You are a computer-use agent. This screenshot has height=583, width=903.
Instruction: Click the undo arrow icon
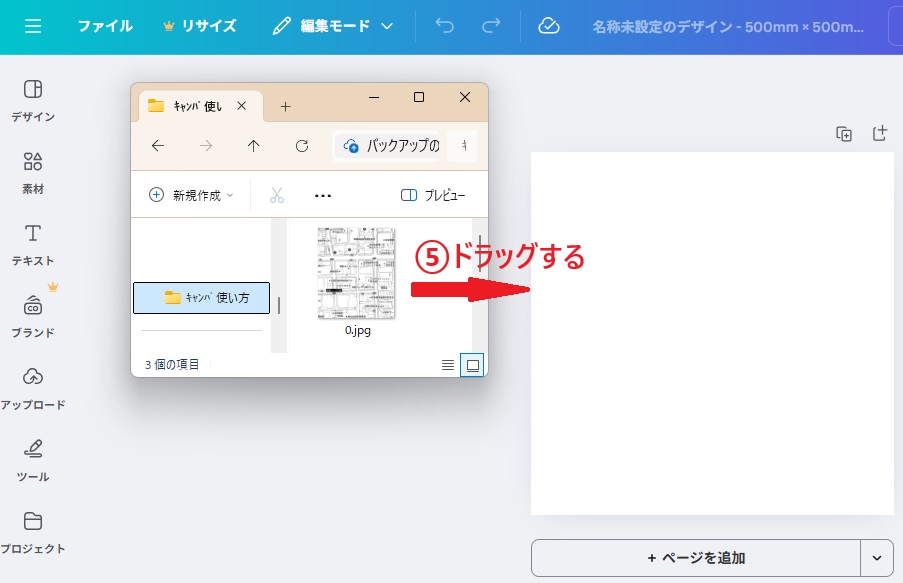[445, 26]
